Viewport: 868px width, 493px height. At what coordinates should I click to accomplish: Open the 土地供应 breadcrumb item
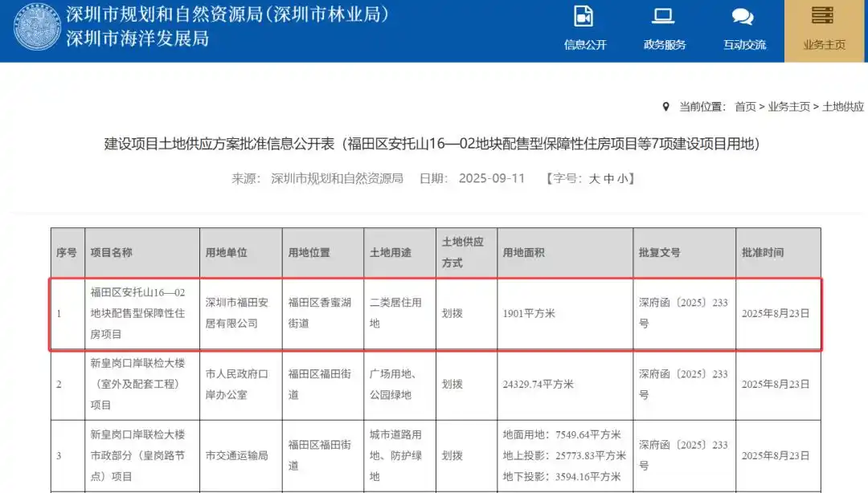[843, 105]
